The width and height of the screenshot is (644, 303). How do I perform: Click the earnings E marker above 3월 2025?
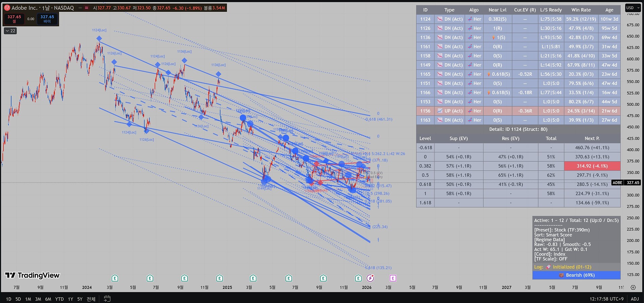[x=253, y=278]
